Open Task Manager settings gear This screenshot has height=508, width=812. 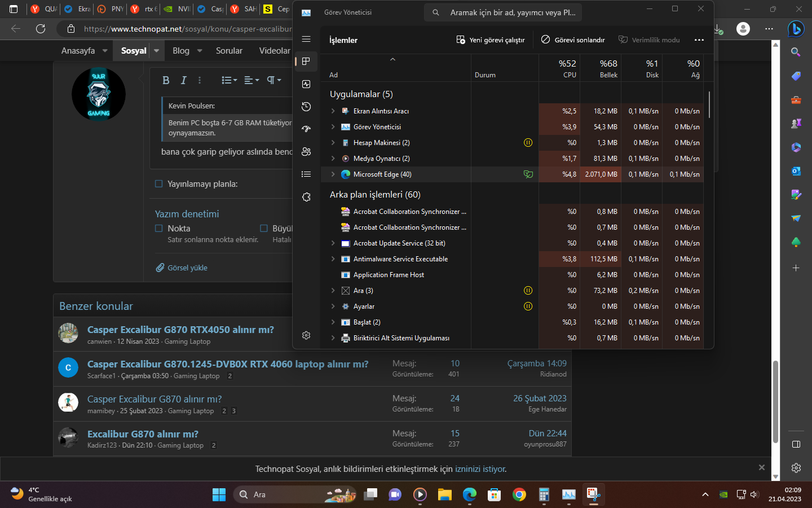[x=306, y=335]
